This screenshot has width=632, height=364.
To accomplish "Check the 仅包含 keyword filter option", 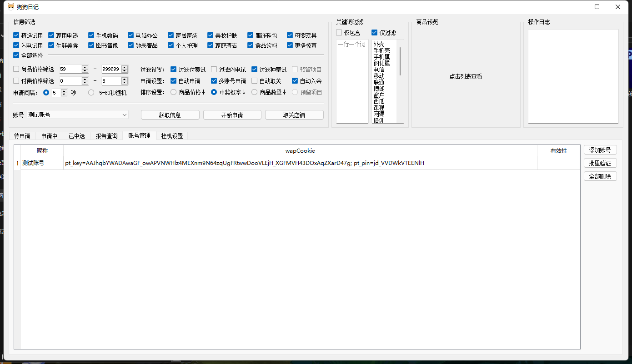I will [339, 33].
